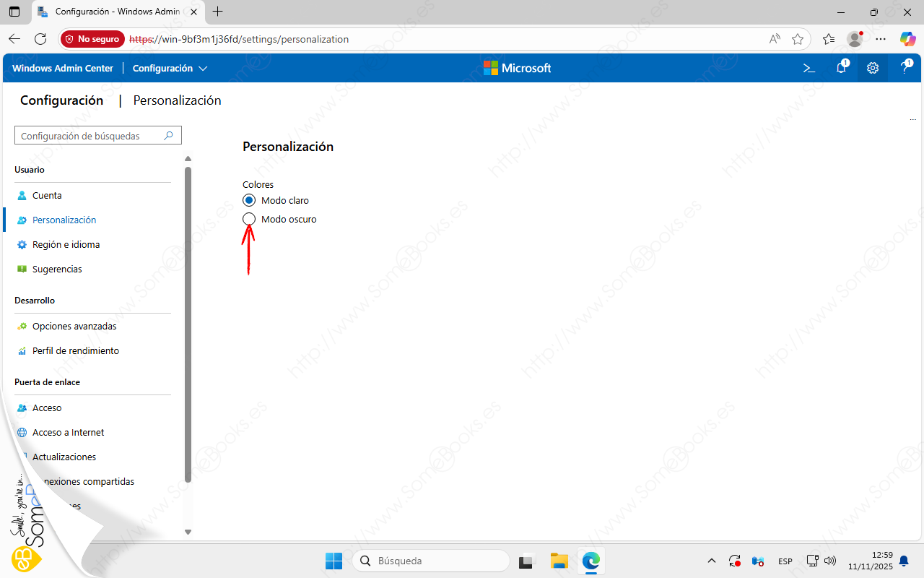This screenshot has width=924, height=578.
Task: Expand the Configuración dropdown in header
Action: click(x=170, y=68)
